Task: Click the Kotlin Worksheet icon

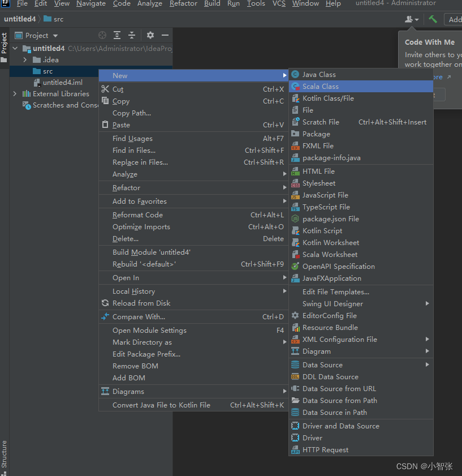Action: pyautogui.click(x=295, y=243)
